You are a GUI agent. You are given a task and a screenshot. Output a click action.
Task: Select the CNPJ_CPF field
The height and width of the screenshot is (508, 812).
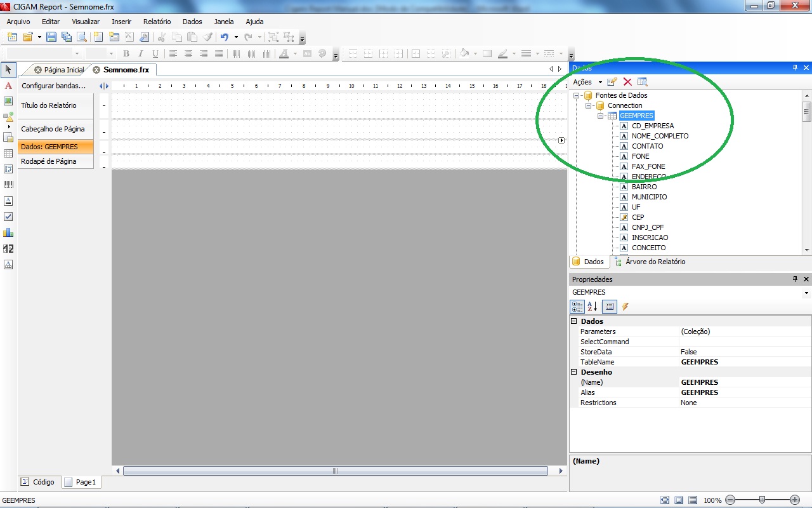coord(648,227)
